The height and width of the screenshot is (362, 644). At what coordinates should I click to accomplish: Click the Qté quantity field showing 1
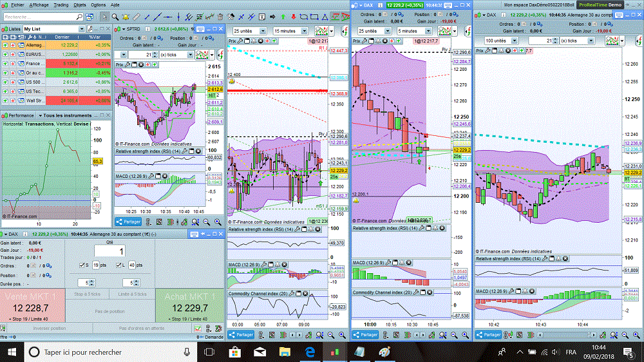pos(109,251)
